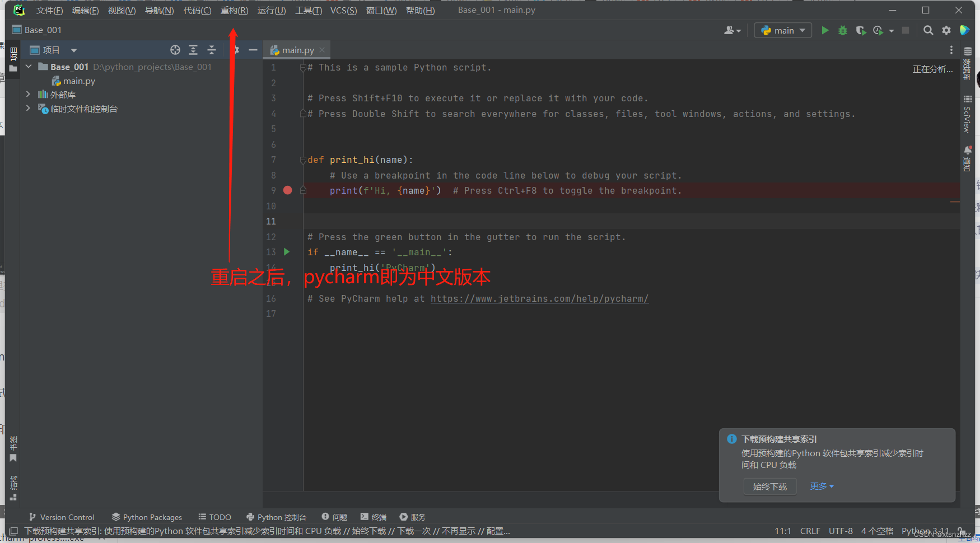980x543 pixels.
Task: Open the 工具(T) menu
Action: pyautogui.click(x=309, y=10)
